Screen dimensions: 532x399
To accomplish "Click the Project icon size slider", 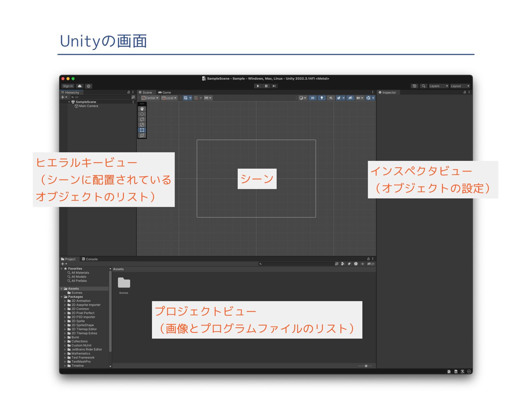I will [366, 366].
